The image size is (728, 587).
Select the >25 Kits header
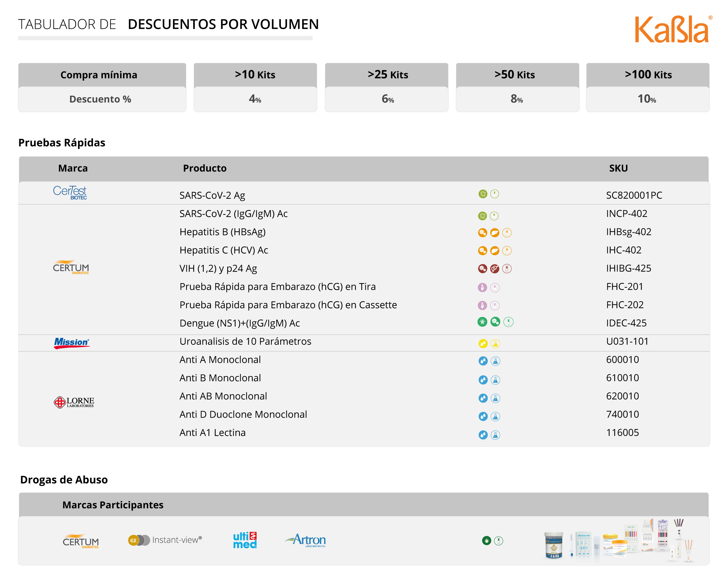386,75
